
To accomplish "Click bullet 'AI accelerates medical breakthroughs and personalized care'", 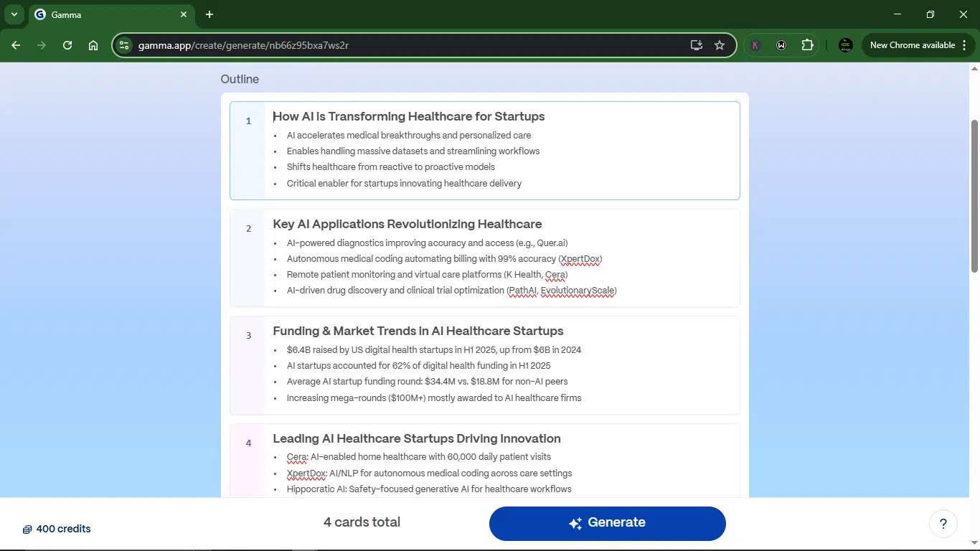I will [x=409, y=135].
